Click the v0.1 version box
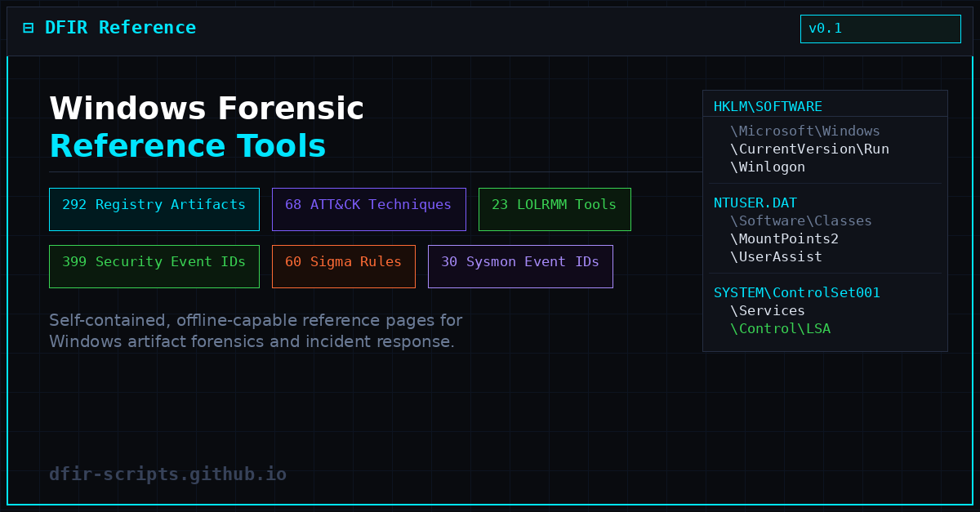This screenshot has height=512, width=980. 880,29
